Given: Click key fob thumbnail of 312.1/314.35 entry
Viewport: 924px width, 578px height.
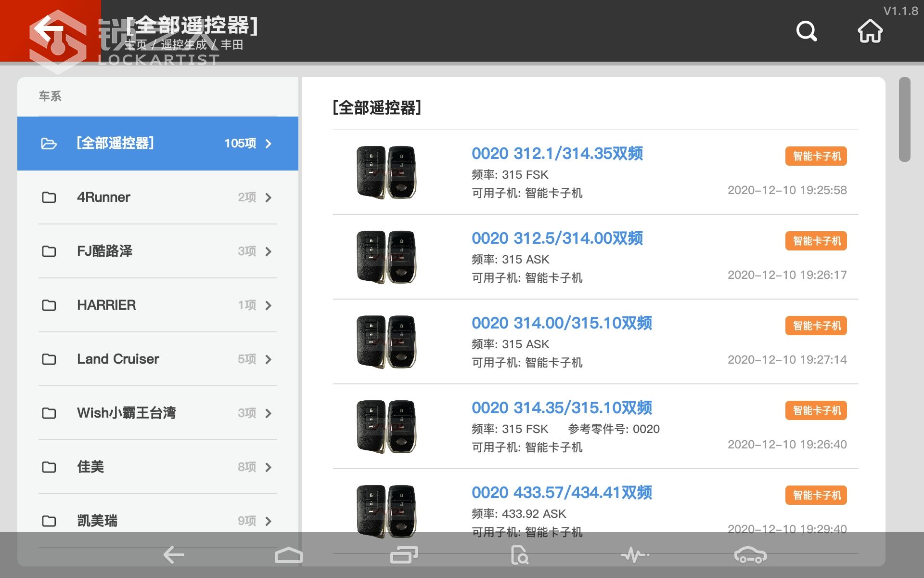Looking at the screenshot, I should coord(386,172).
